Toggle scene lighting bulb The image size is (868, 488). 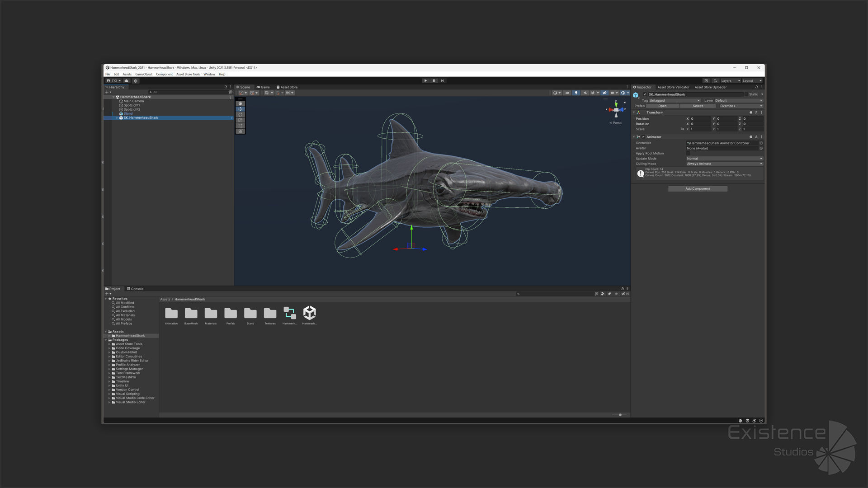pos(576,93)
